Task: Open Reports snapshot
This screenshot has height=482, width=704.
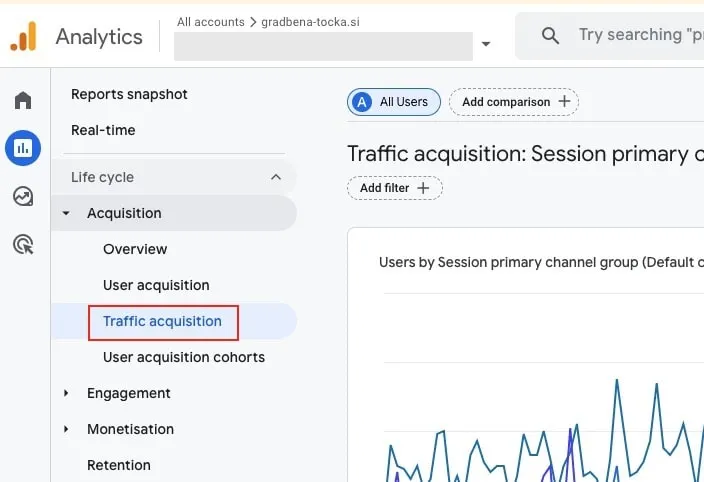Action: click(129, 94)
